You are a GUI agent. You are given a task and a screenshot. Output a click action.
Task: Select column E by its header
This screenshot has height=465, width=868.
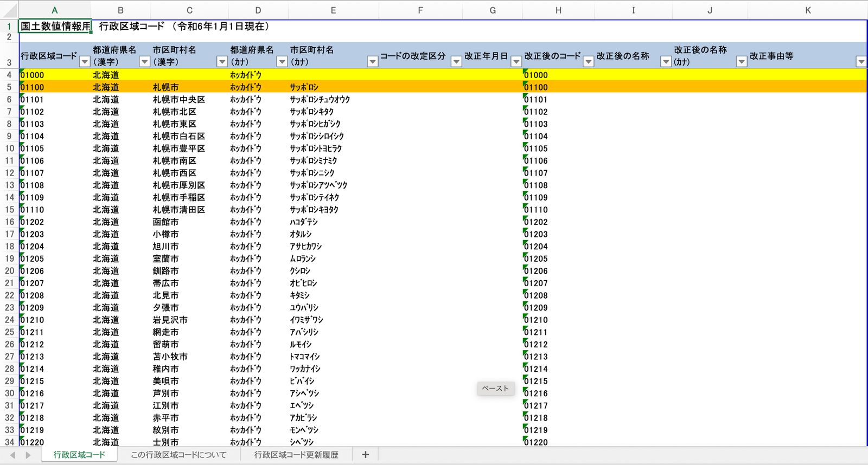333,10
